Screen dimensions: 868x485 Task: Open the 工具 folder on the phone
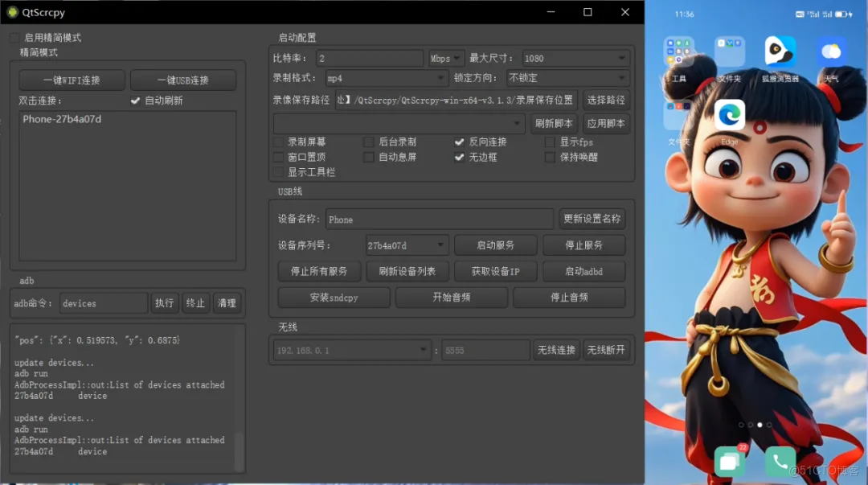coord(679,51)
